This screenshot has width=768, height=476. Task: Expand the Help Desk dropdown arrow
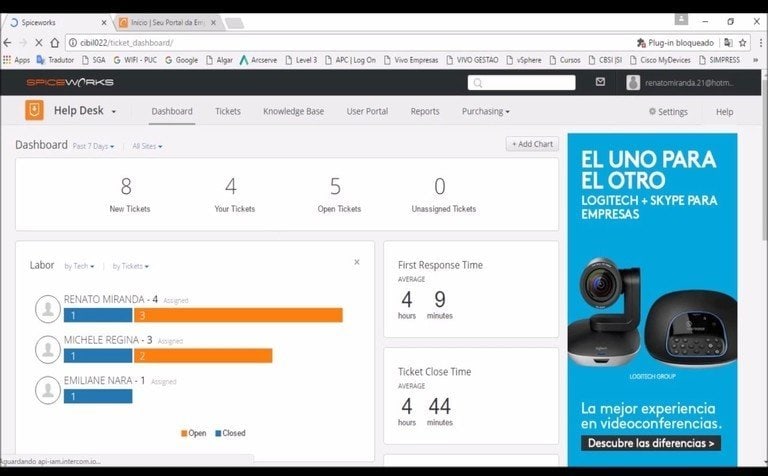tap(114, 112)
